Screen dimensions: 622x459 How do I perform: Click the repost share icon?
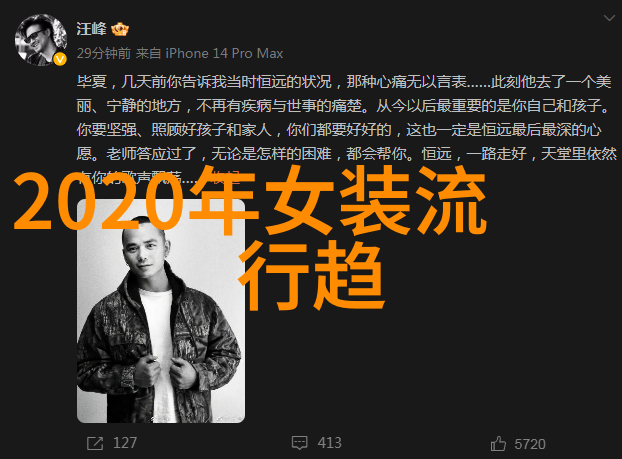point(95,443)
